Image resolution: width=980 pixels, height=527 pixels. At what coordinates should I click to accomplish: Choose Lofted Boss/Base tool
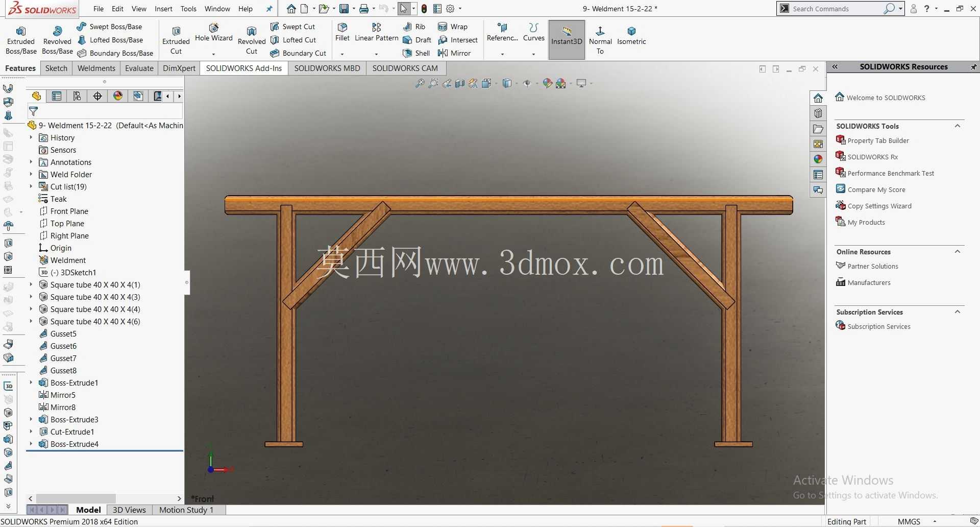click(110, 40)
